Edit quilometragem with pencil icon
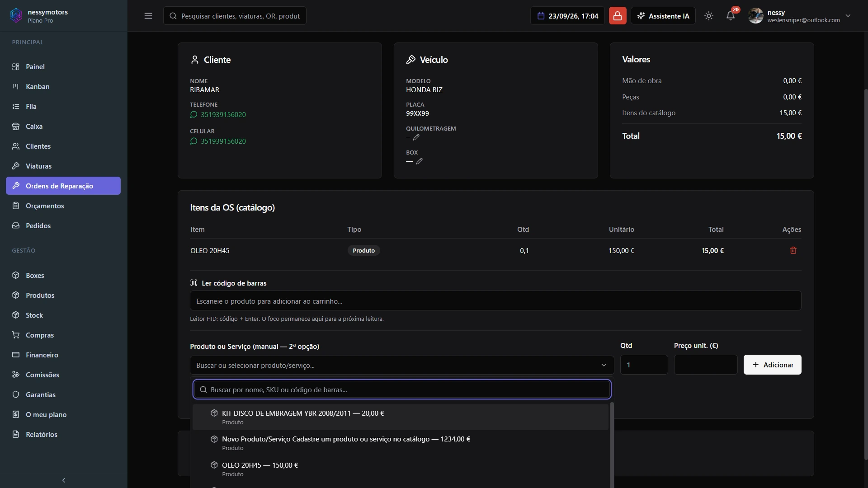The height and width of the screenshot is (488, 868). 416,137
